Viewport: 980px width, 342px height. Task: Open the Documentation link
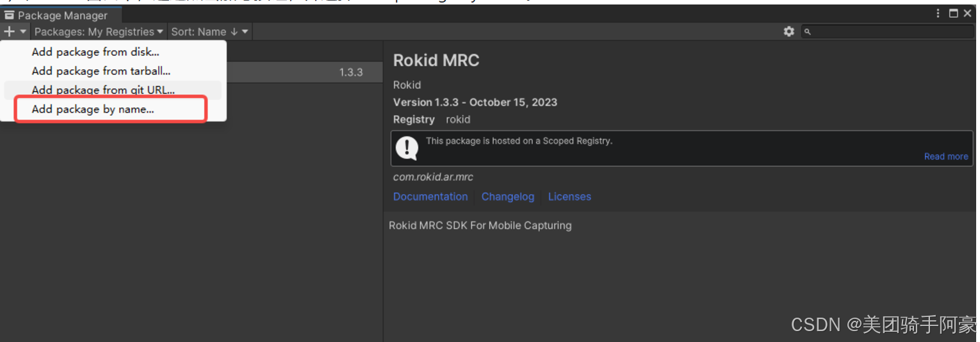[x=430, y=197]
